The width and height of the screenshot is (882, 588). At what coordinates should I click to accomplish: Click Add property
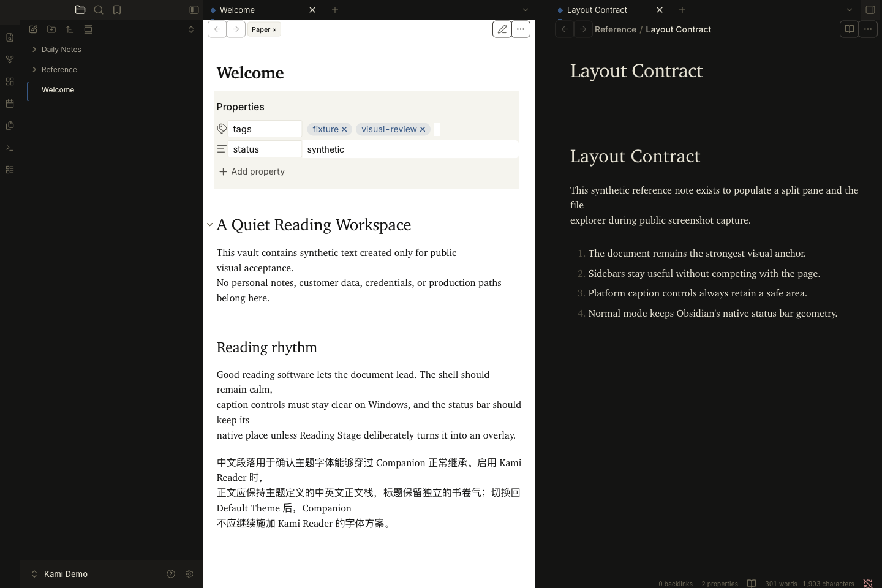pos(252,171)
